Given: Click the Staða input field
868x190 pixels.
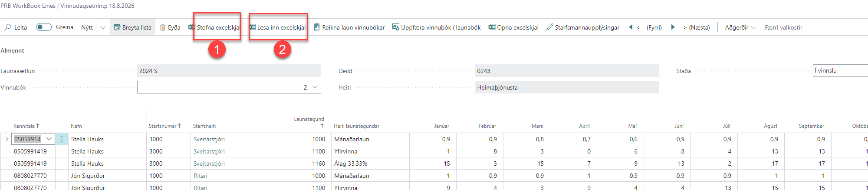Looking at the screenshot, I should [x=840, y=70].
